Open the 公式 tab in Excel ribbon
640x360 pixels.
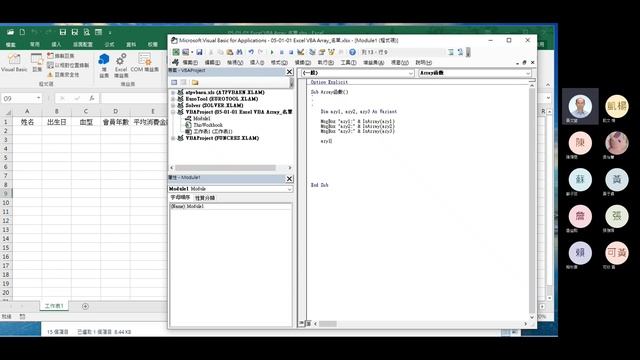tap(109, 44)
